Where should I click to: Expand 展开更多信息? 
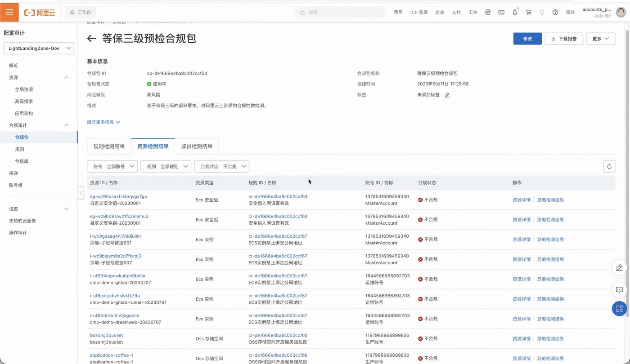(x=103, y=122)
